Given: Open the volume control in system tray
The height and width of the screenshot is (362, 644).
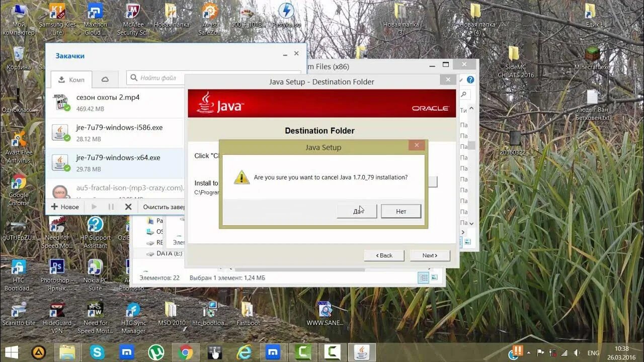Looking at the screenshot, I should (x=577, y=353).
